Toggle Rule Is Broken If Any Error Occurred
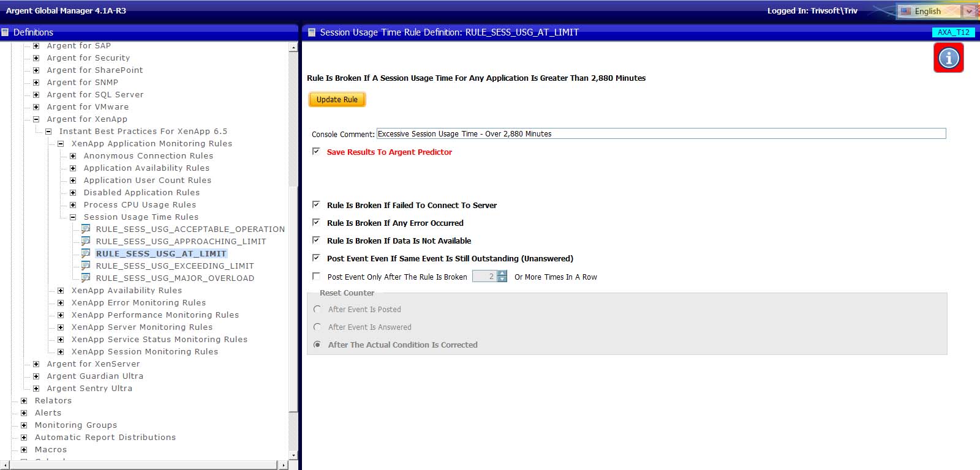Image resolution: width=980 pixels, height=470 pixels. pyautogui.click(x=316, y=223)
